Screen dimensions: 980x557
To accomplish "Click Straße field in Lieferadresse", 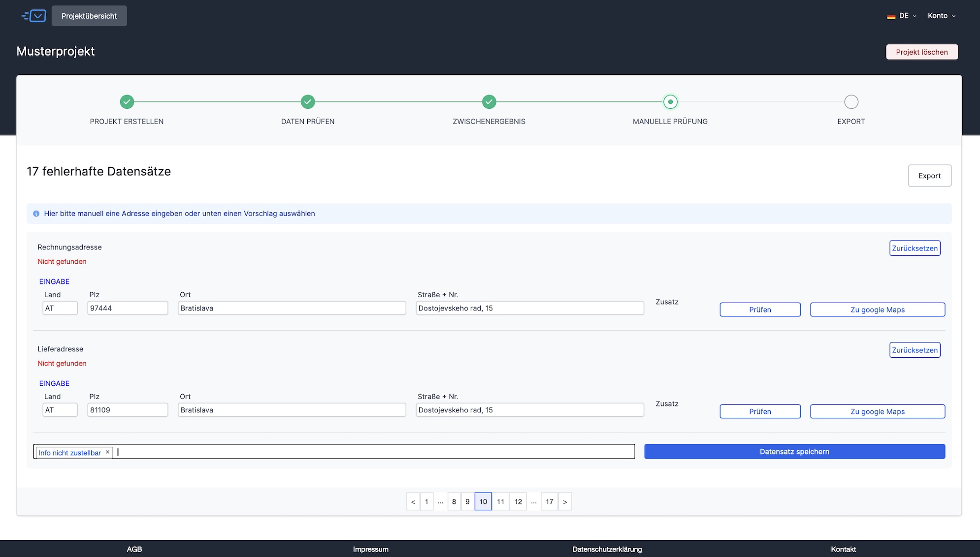I will point(530,410).
